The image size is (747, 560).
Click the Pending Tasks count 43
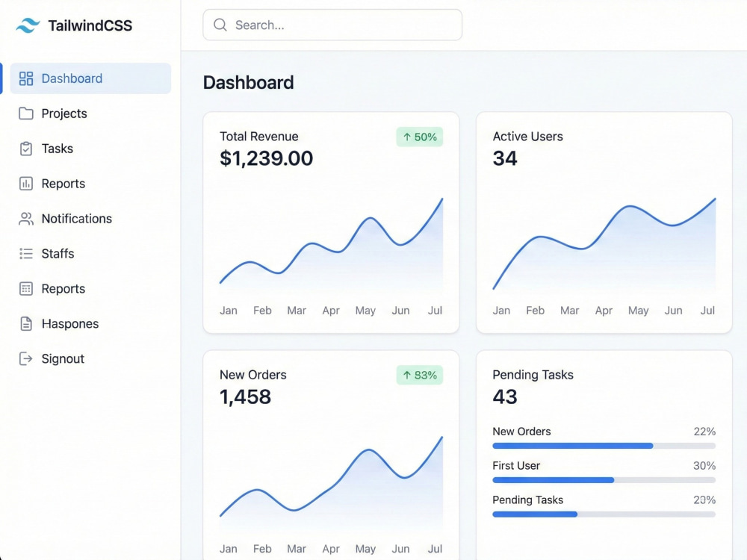coord(505,397)
